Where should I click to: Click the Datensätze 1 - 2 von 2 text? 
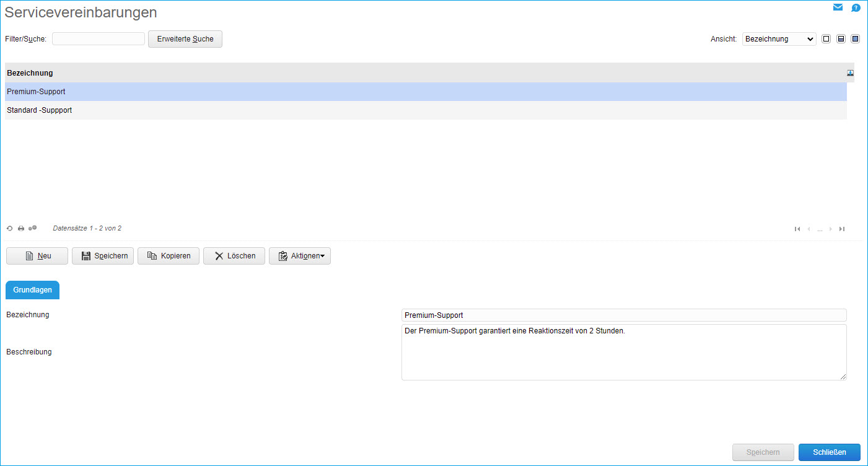click(x=87, y=229)
